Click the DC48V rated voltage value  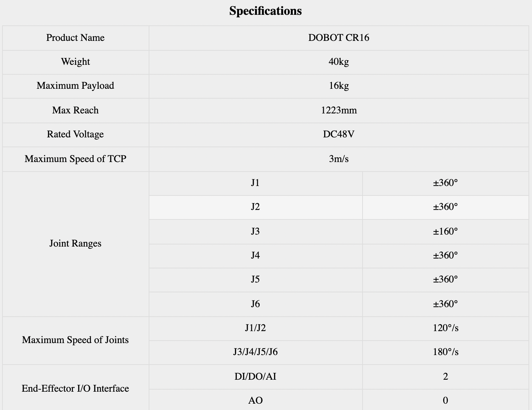click(339, 134)
